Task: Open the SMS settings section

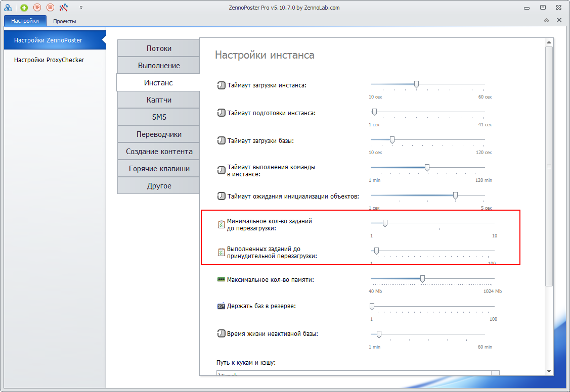Action: [x=158, y=117]
